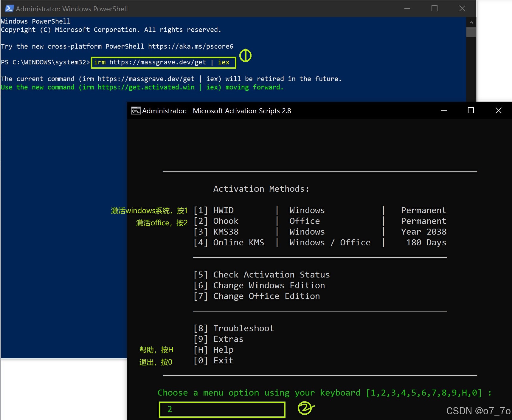Click the menu option input showing 2

click(x=222, y=409)
